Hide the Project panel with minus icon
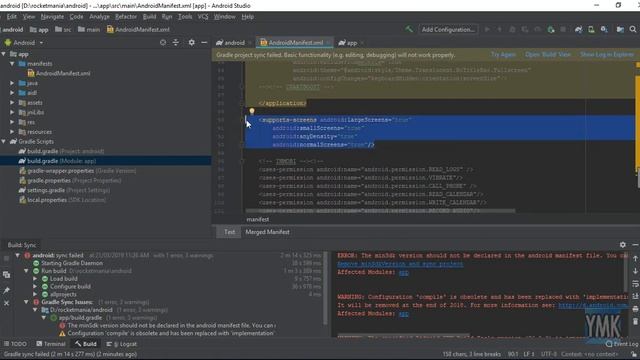The width and height of the screenshot is (640, 360). (204, 42)
